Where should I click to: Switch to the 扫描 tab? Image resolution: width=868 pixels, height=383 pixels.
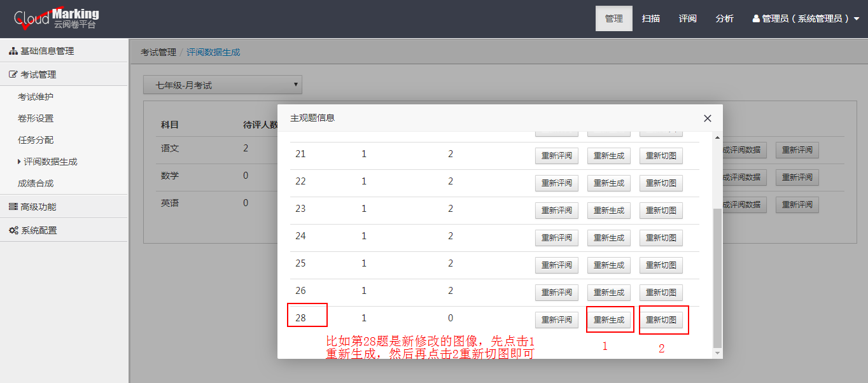(650, 18)
